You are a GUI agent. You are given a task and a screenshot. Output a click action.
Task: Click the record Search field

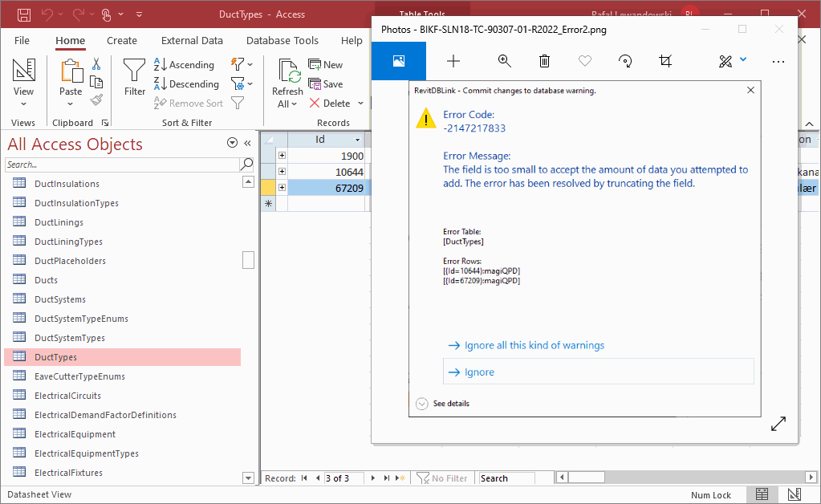(x=506, y=478)
